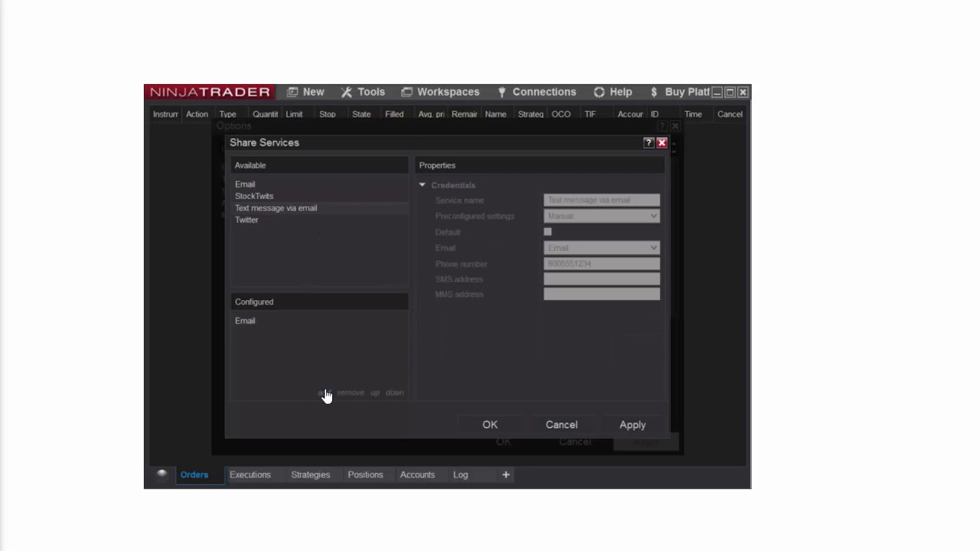This screenshot has width=980, height=551.
Task: Toggle the Default checkbox
Action: point(547,232)
